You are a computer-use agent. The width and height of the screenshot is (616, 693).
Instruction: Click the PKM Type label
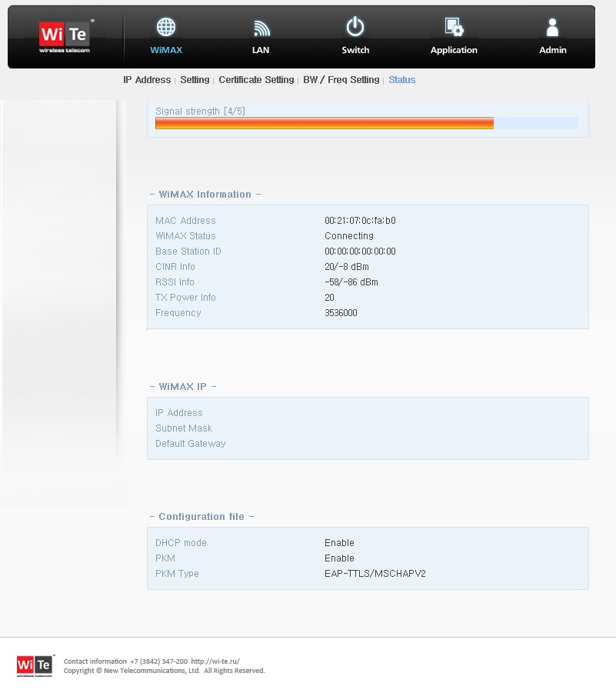point(177,574)
